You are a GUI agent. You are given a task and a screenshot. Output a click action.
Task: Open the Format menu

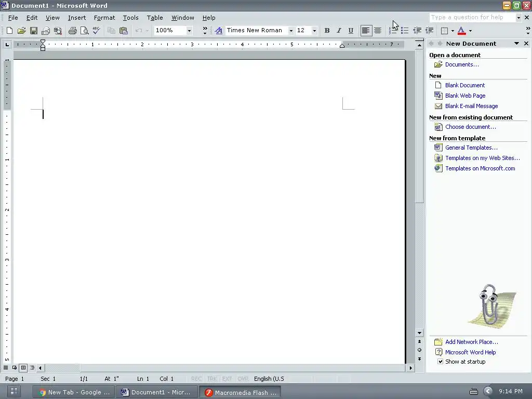(104, 18)
